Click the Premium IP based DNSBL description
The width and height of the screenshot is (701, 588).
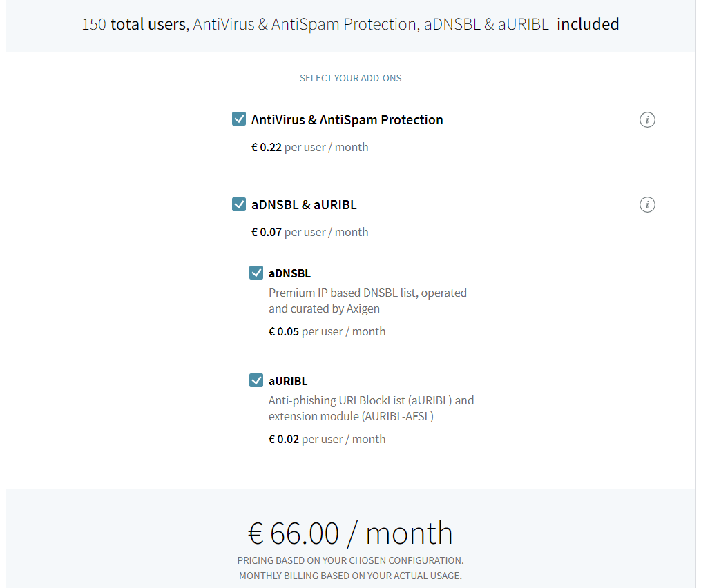pos(367,300)
